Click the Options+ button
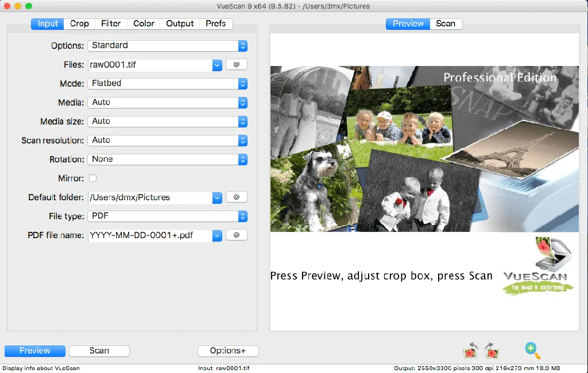 click(x=227, y=351)
